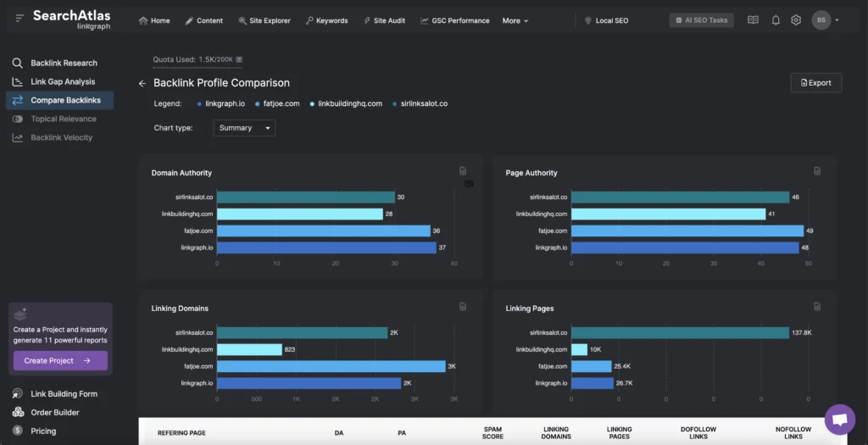Viewport: 868px width, 445px height.
Task: Open Order Builder
Action: click(55, 412)
